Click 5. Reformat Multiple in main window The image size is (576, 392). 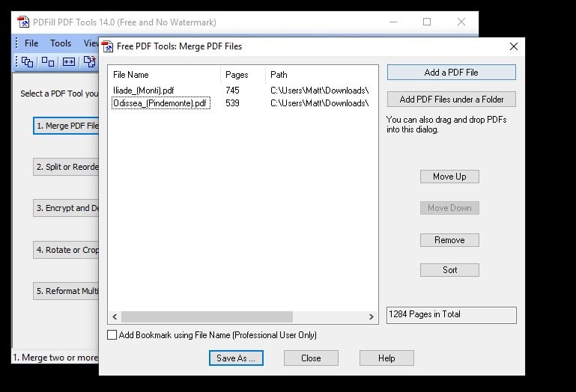(67, 291)
